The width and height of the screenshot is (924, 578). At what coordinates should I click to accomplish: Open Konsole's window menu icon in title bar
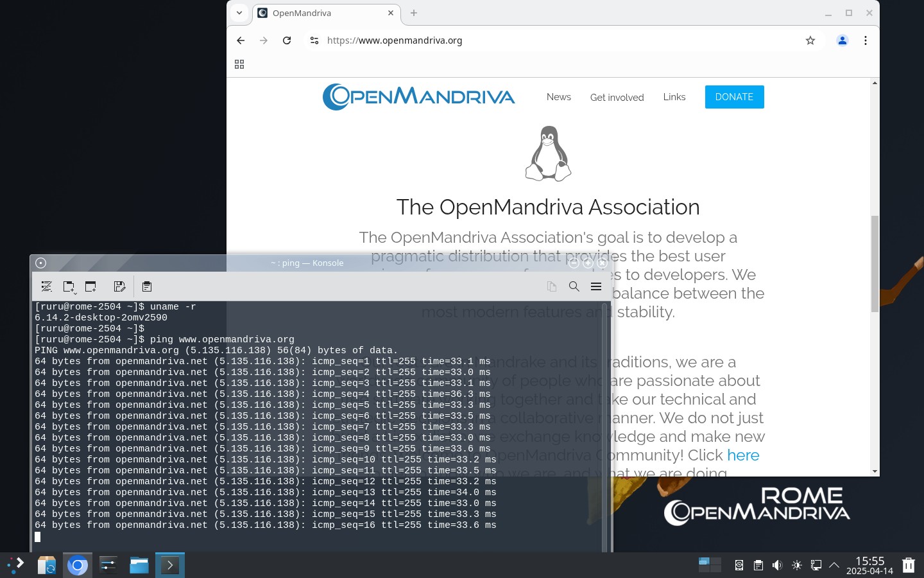[40, 263]
